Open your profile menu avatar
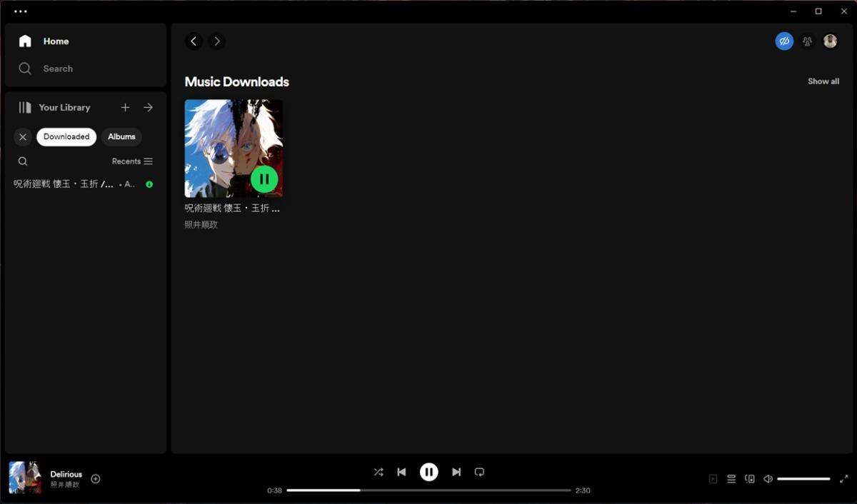 coord(829,41)
